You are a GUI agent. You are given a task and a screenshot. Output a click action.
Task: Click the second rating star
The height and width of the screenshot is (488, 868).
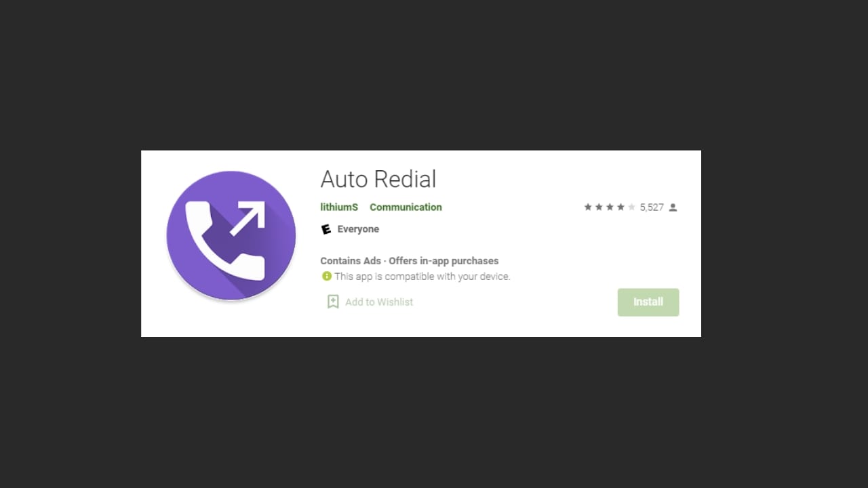click(x=599, y=207)
